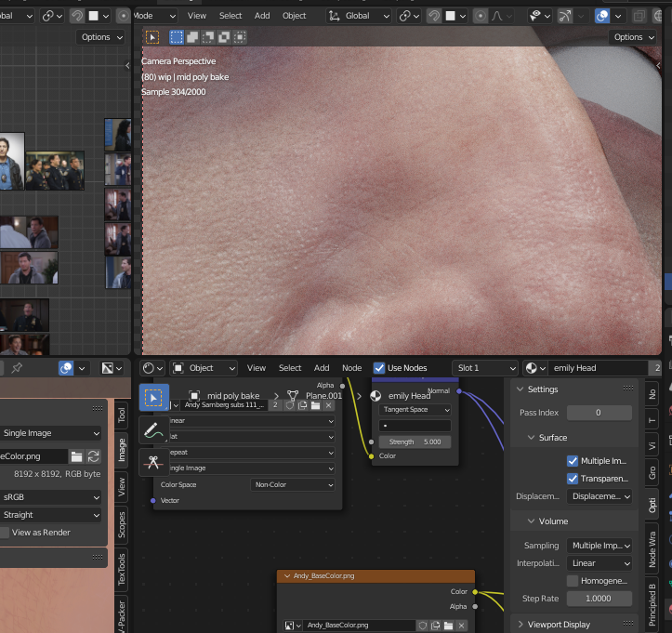Image resolution: width=672 pixels, height=633 pixels.
Task: Open the sRGB color space dropdown
Action: click(x=50, y=497)
